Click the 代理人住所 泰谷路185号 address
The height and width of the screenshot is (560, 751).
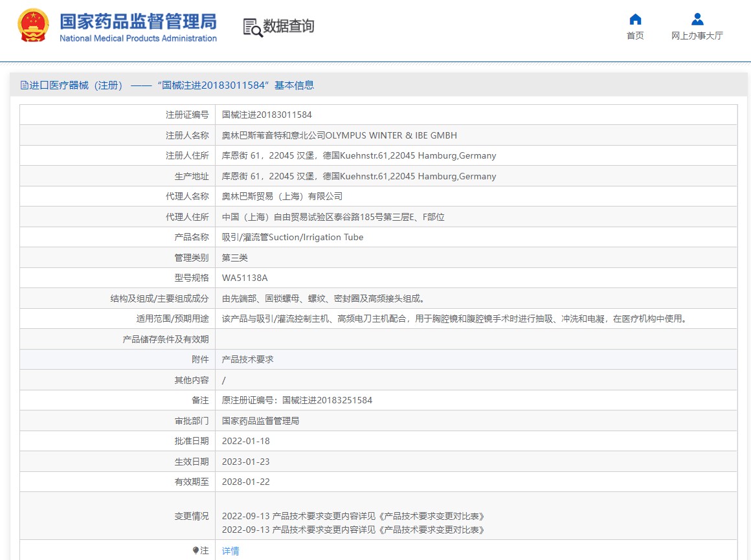pyautogui.click(x=333, y=217)
